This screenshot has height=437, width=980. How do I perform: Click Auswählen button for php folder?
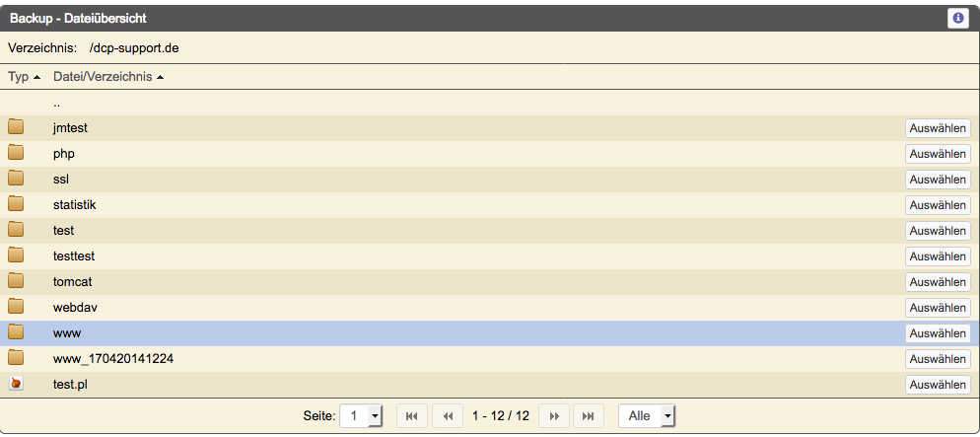click(x=938, y=153)
